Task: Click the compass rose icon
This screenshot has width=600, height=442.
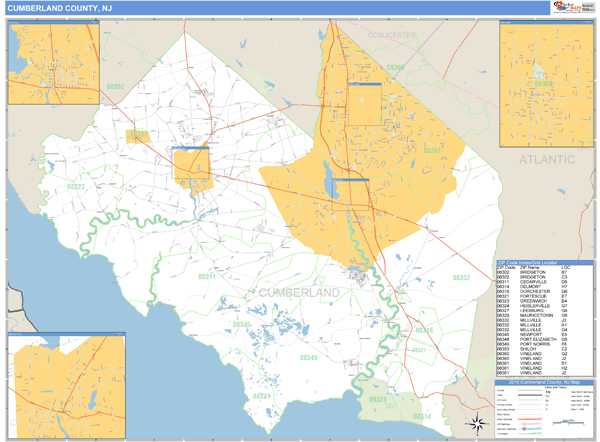Action: point(478,422)
